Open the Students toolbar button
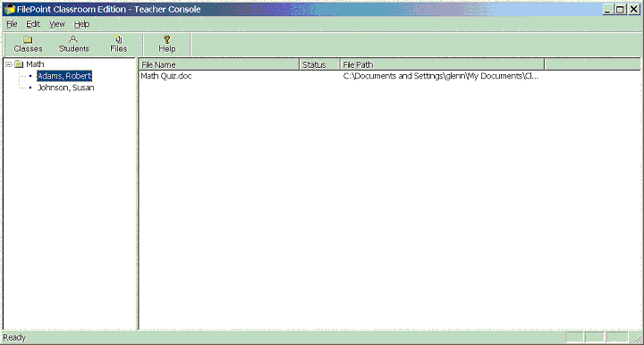 73,44
